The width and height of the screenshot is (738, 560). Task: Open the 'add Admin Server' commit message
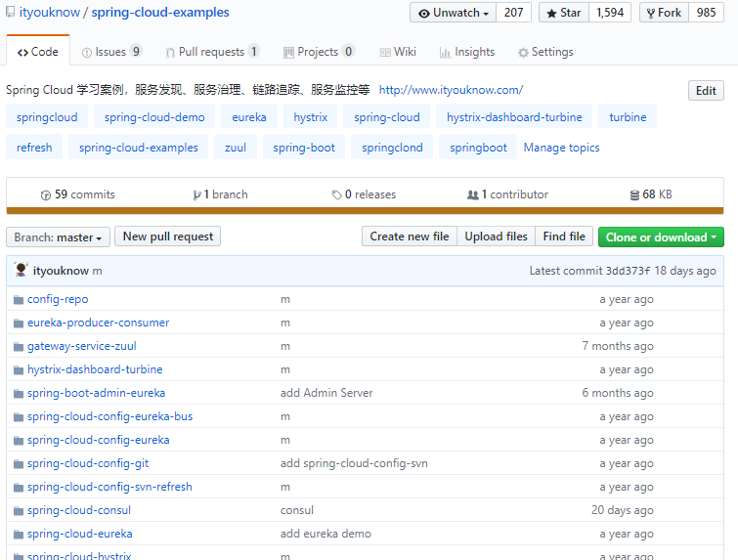click(x=326, y=393)
